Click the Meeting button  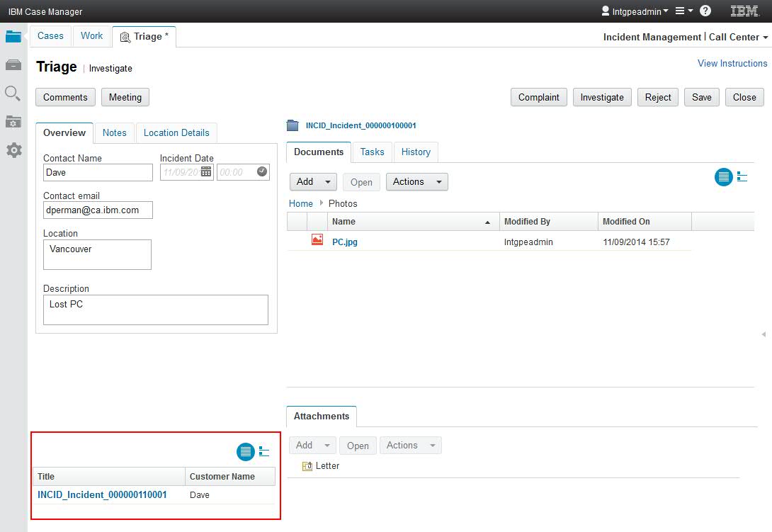click(x=125, y=97)
